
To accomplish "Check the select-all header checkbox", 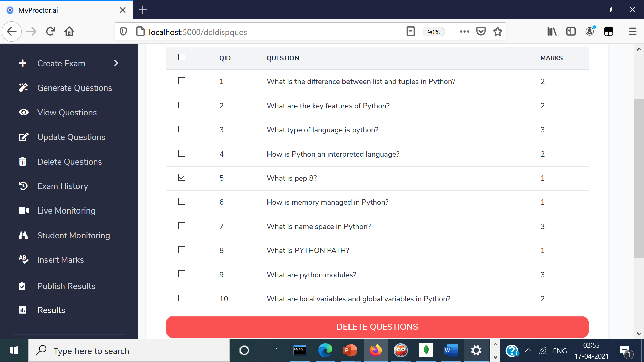I will click(182, 57).
